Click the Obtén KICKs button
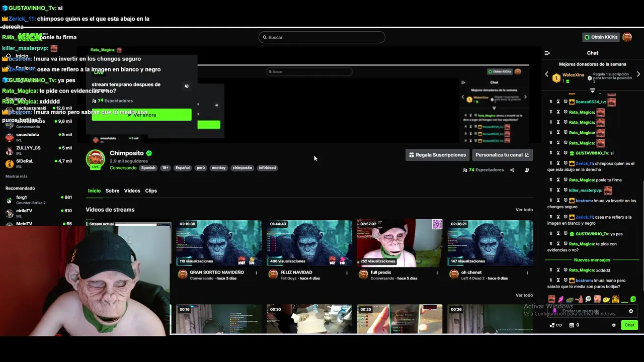Screen dimensions: 644x362 coord(601,37)
